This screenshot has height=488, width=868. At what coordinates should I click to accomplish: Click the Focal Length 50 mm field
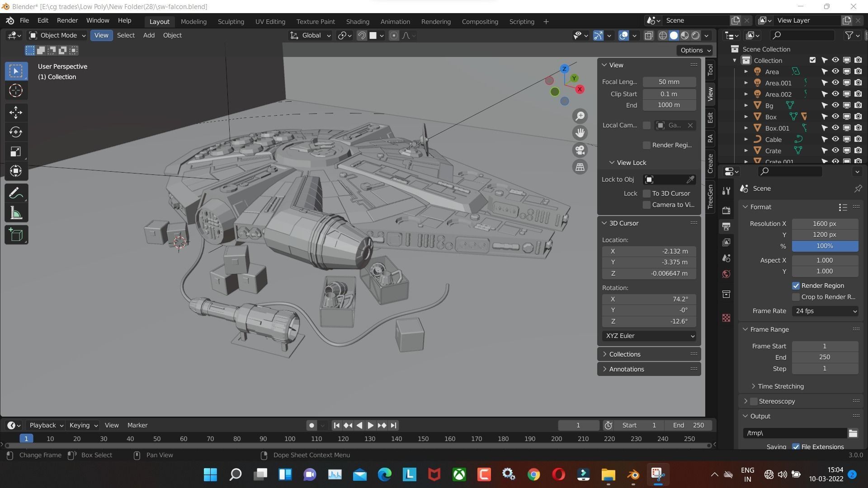669,82
